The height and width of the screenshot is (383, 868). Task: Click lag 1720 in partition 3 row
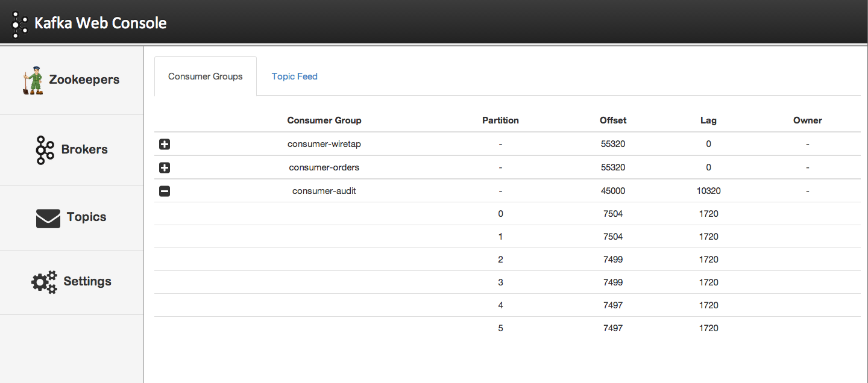tap(709, 282)
